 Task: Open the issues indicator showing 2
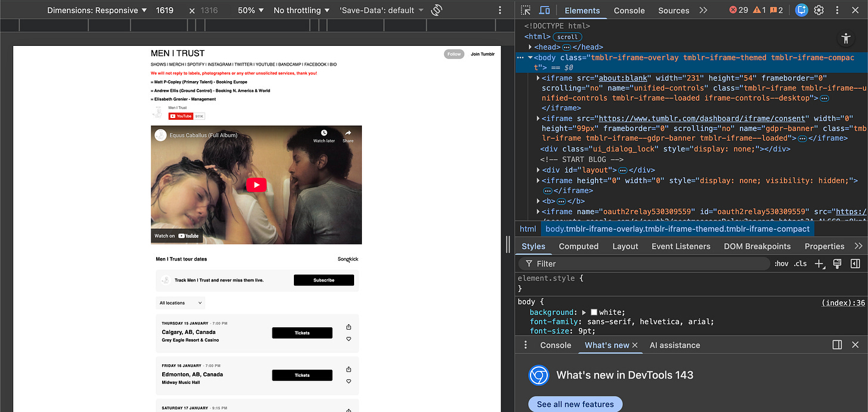(777, 10)
